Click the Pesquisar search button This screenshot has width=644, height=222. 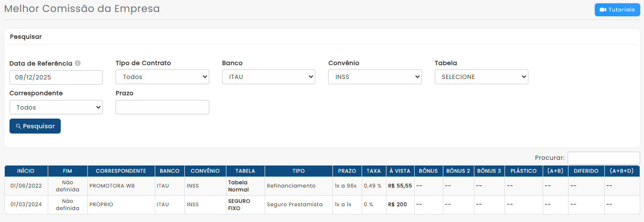pos(35,126)
